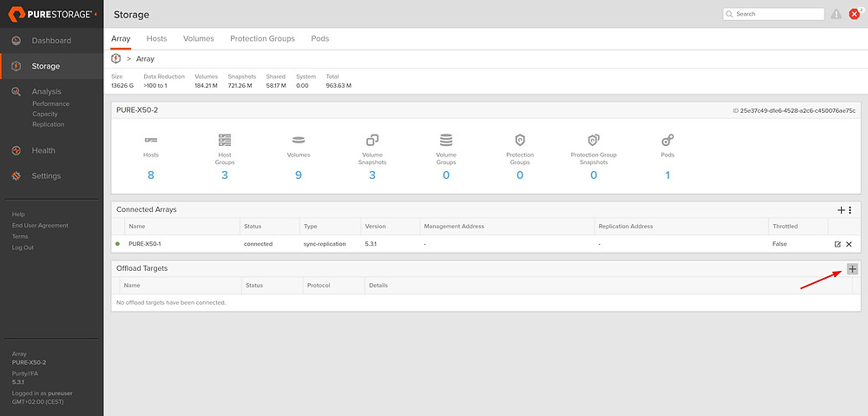This screenshot has width=868, height=416.
Task: Select the Array tab
Action: click(121, 39)
